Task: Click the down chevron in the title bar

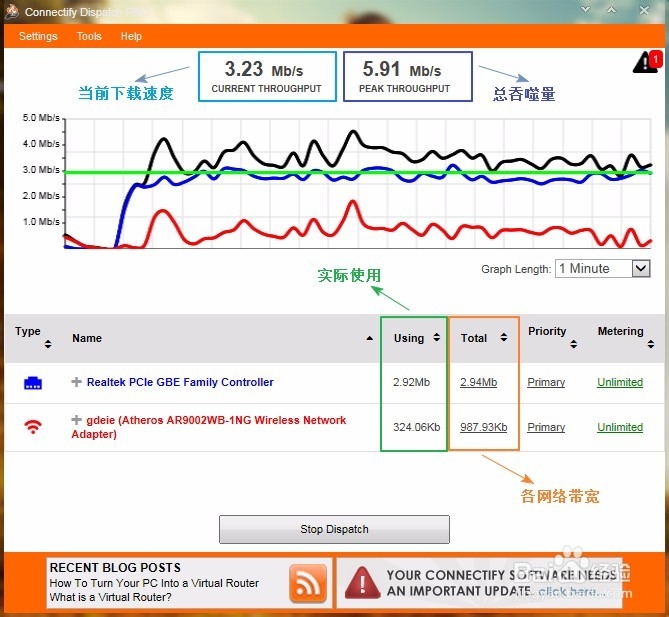Action: point(586,9)
